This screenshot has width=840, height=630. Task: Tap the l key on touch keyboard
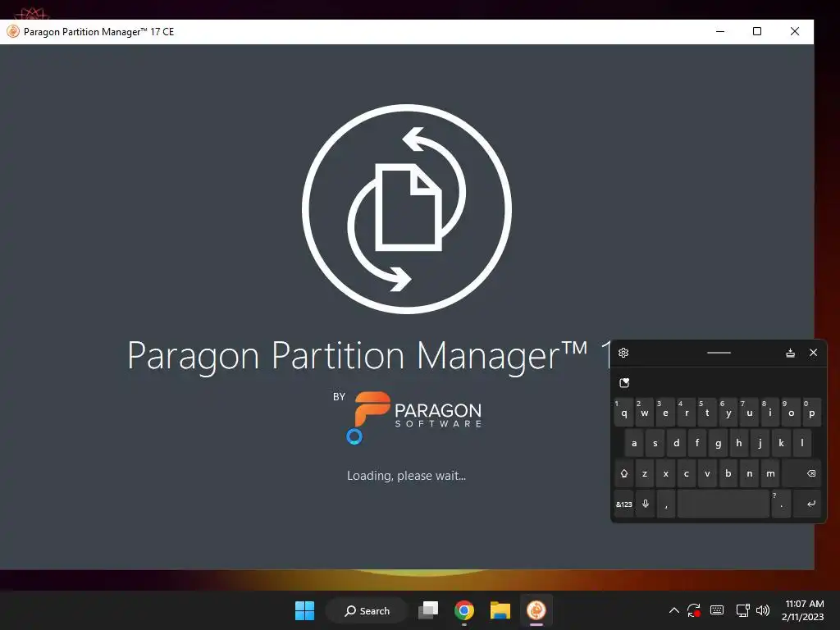(802, 443)
